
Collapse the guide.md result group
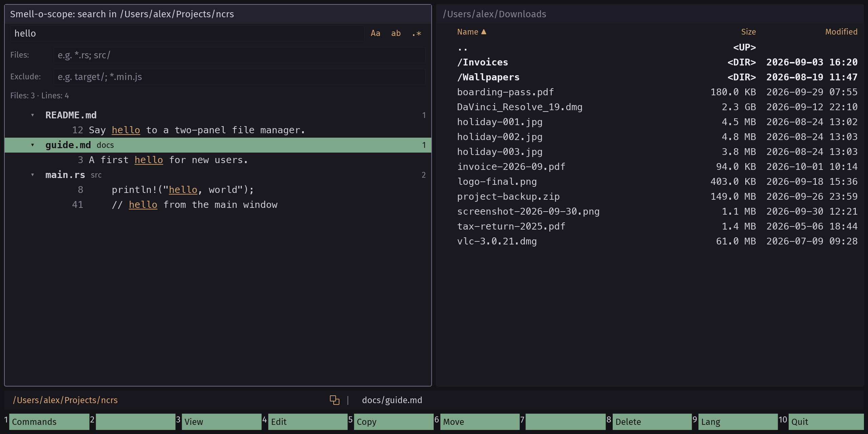[33, 145]
